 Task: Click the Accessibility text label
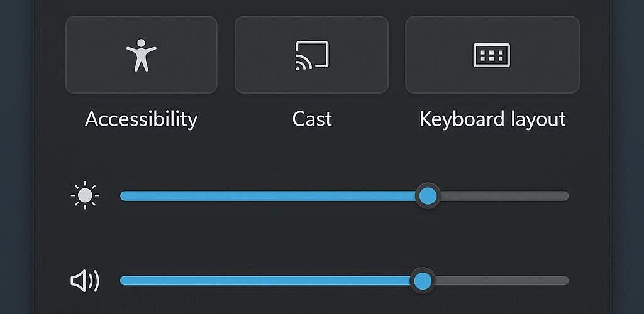[142, 119]
